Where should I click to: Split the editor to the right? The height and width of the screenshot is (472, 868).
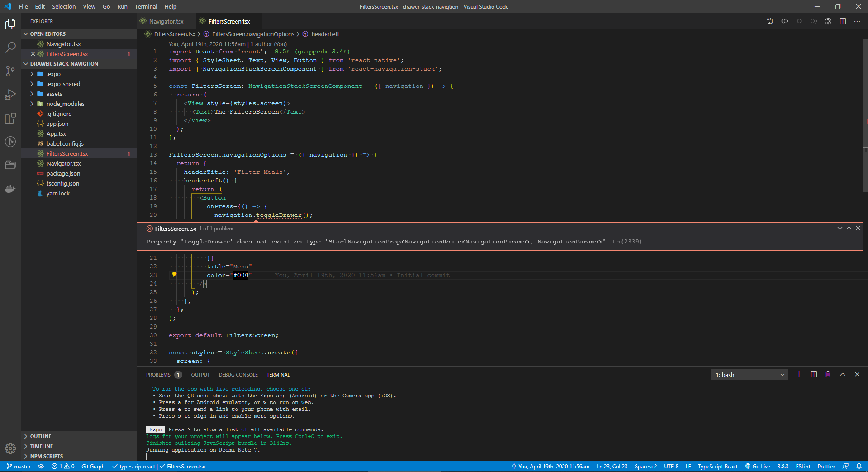pos(843,21)
